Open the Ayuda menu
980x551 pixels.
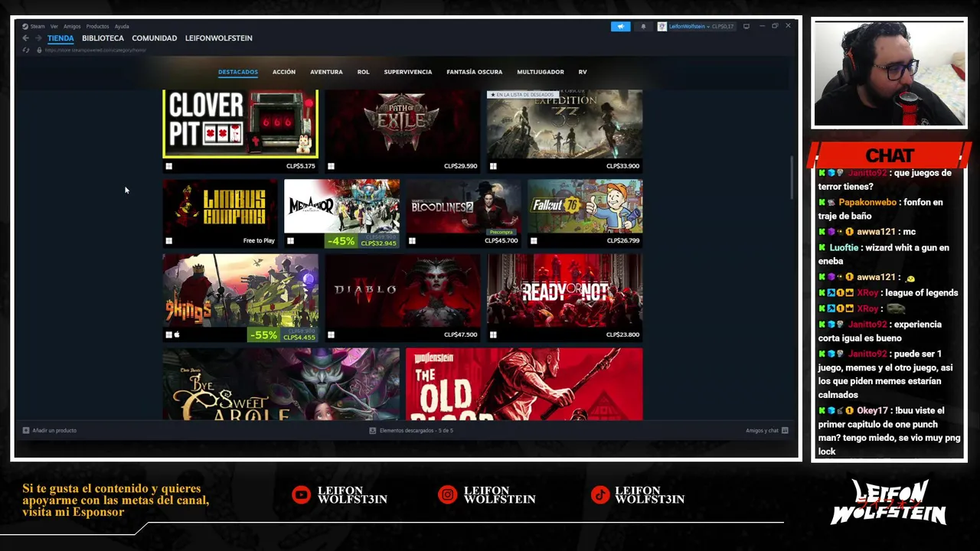[x=122, y=26]
